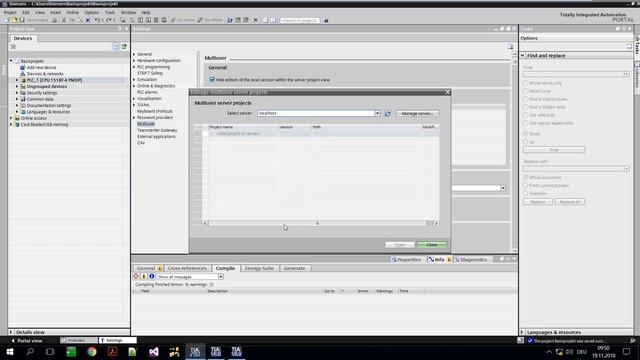Expand the PLC_1 tree node
The height and width of the screenshot is (360, 640).
[17, 80]
